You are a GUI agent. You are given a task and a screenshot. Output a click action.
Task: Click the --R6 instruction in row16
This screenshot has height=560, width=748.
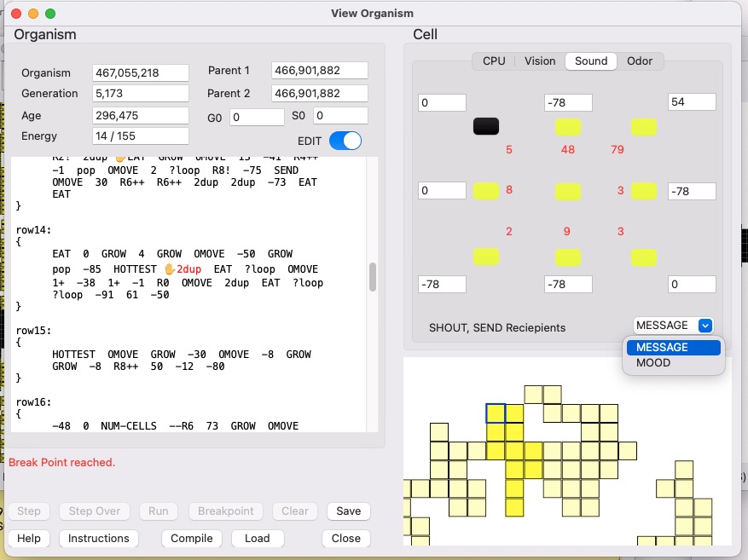click(182, 425)
